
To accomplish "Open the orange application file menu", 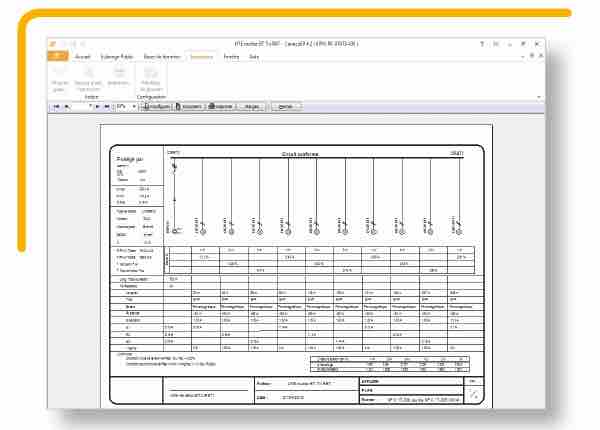I will click(x=55, y=58).
